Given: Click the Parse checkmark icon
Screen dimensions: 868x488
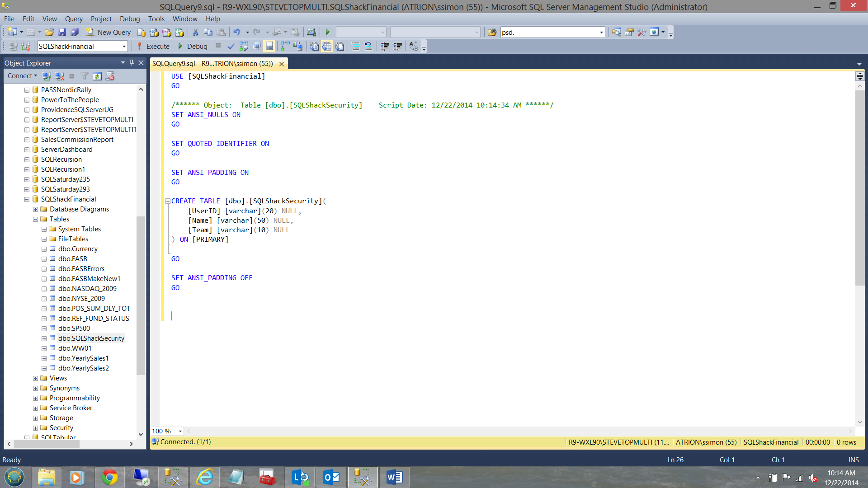Looking at the screenshot, I should pyautogui.click(x=231, y=46).
